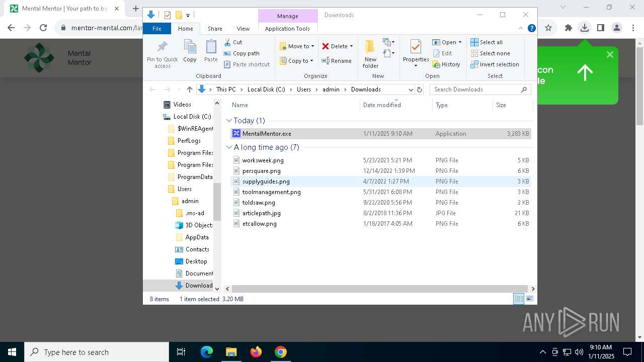The width and height of the screenshot is (644, 362).
Task: Click the Cut scissors option
Action: pyautogui.click(x=233, y=42)
